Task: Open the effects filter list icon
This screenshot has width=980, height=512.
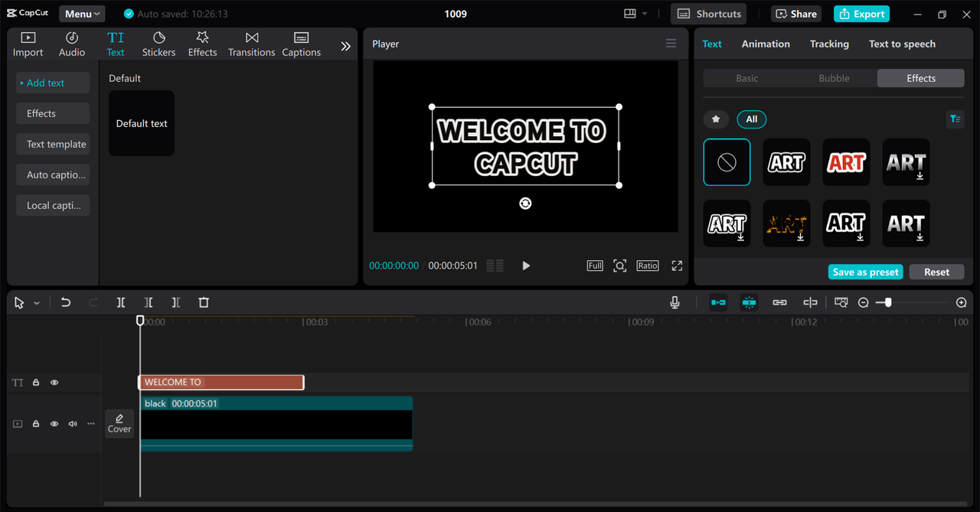Action: (955, 119)
